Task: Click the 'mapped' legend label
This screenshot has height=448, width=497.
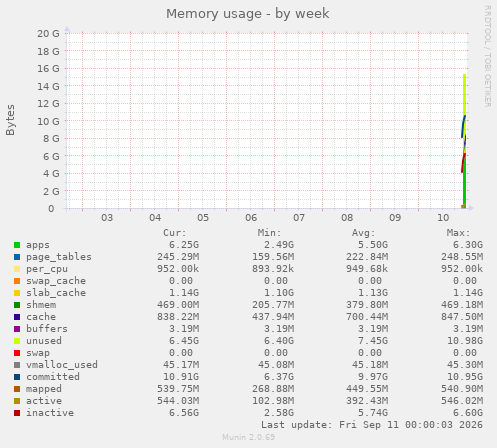Action: click(44, 389)
